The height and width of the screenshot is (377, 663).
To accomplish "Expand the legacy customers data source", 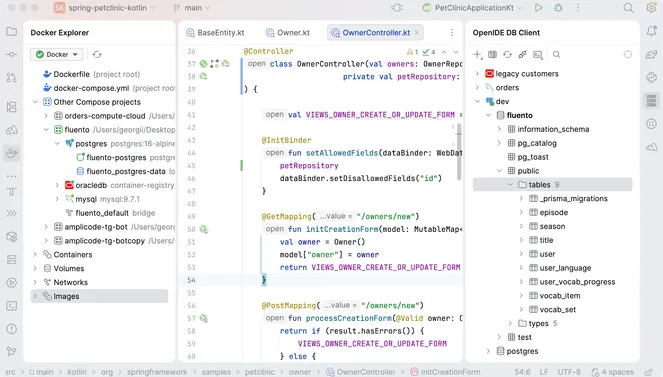I will coord(477,74).
